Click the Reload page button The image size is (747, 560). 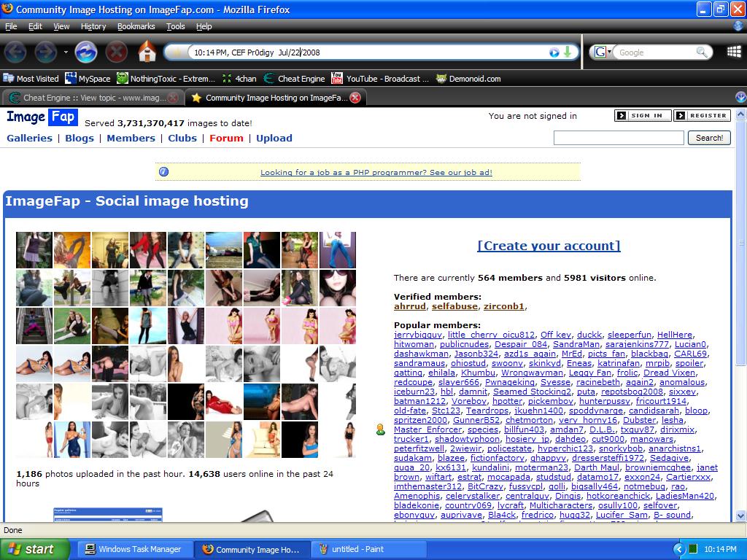tap(86, 52)
